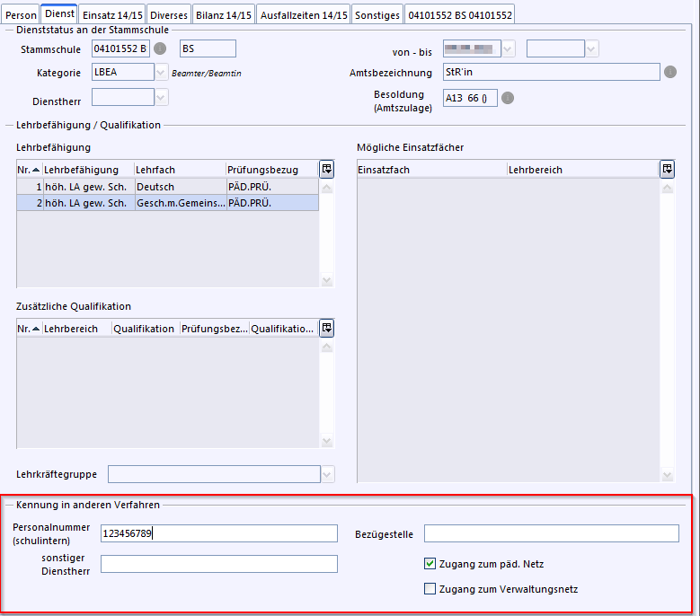Uncheck Zugang zum päd. Netz

click(430, 565)
